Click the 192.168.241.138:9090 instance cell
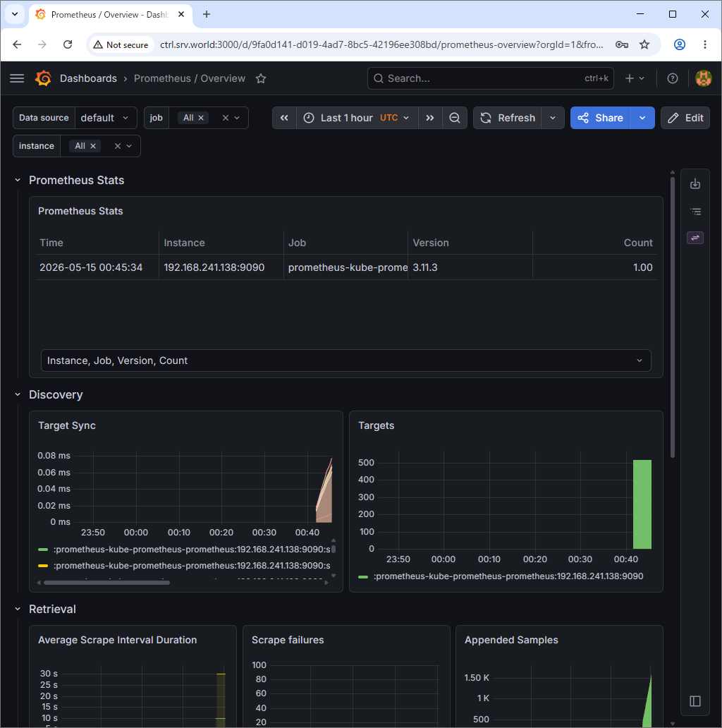Viewport: 722px width, 728px height. [214, 267]
